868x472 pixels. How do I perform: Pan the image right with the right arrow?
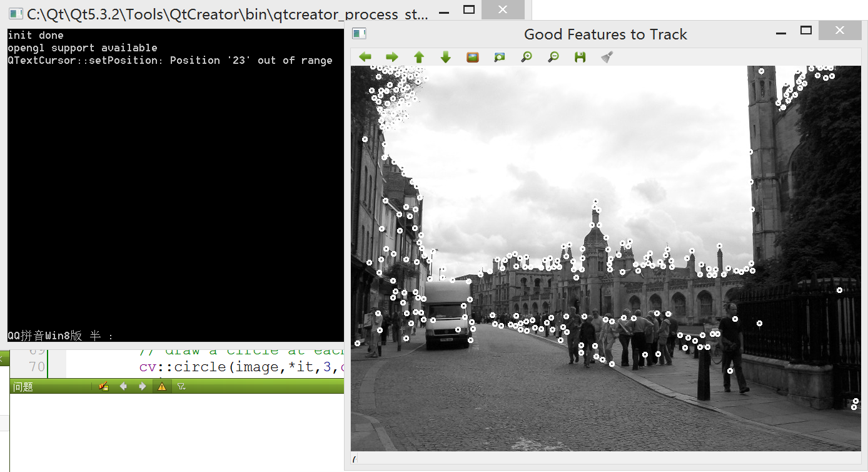pyautogui.click(x=392, y=57)
